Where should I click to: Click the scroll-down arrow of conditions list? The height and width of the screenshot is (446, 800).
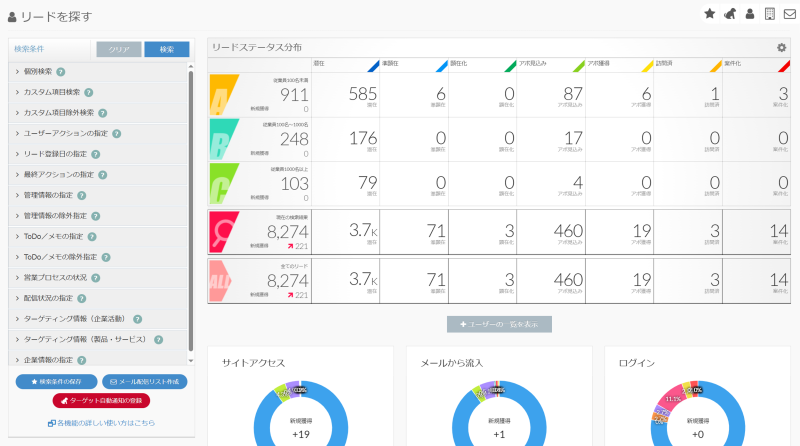click(x=191, y=361)
